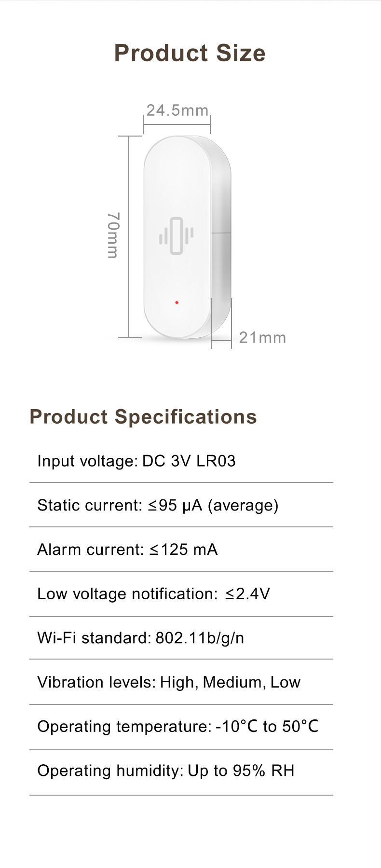
Task: Select the 21mm depth label
Action: click(x=262, y=337)
